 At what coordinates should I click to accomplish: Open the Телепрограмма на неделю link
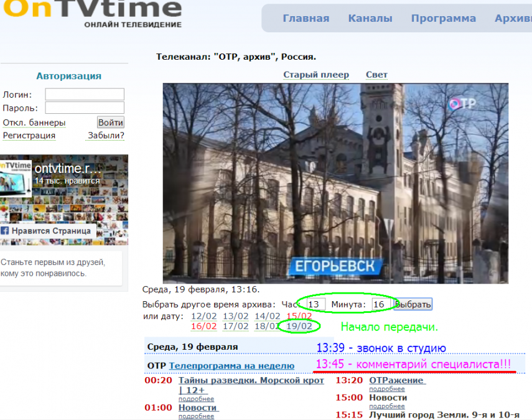coord(231,366)
